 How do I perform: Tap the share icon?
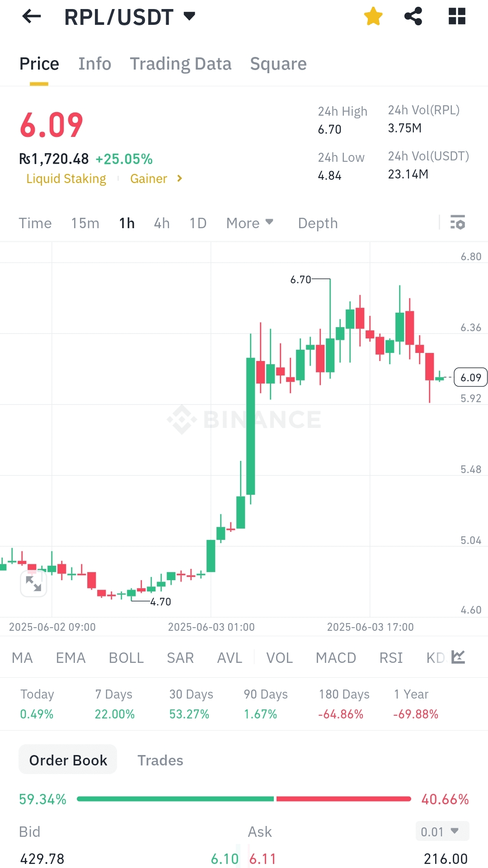pos(413,17)
